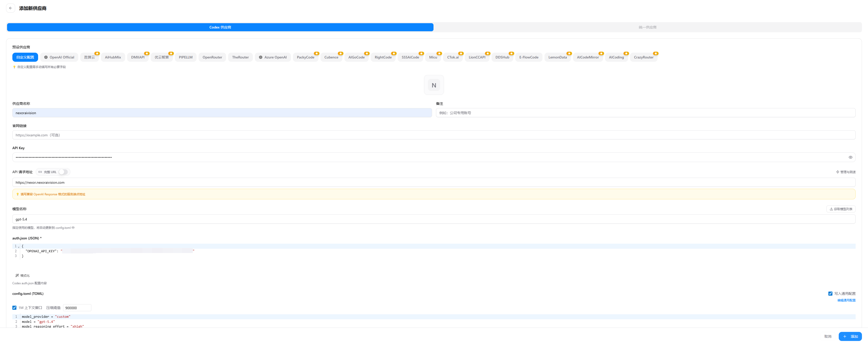The height and width of the screenshot is (345, 868).
Task: Click the N provider icon avatar
Action: click(434, 85)
